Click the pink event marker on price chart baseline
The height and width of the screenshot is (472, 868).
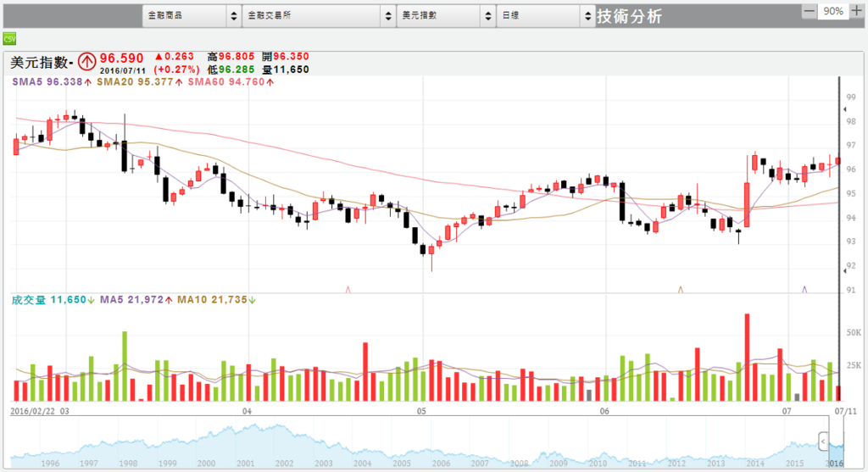[348, 290]
